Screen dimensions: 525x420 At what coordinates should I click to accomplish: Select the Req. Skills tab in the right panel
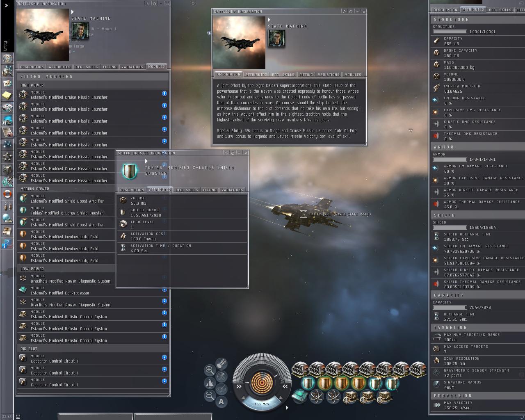point(500,10)
